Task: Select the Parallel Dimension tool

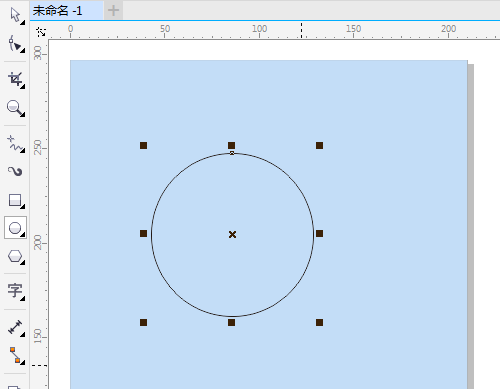Action: coord(15,327)
